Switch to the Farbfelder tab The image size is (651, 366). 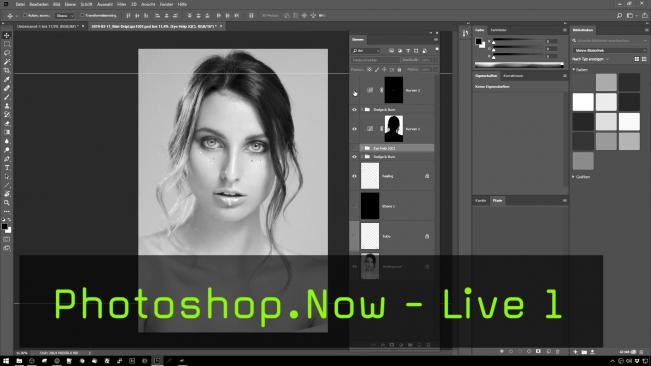tap(498, 30)
